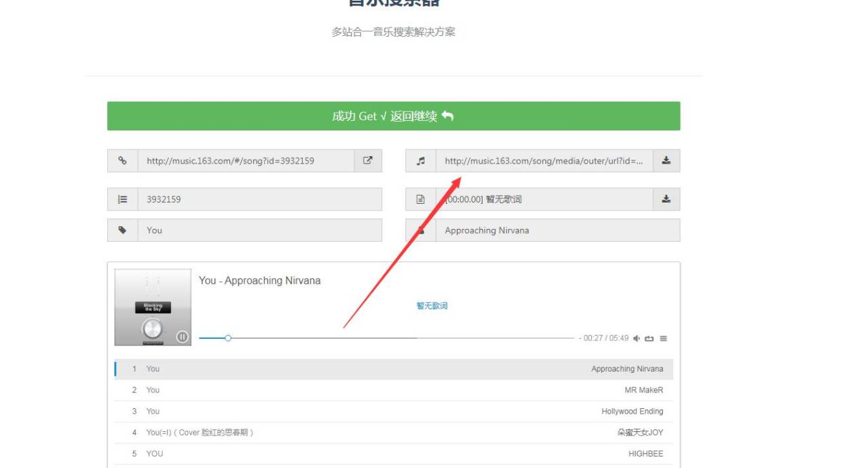Mute the player volume
The height and width of the screenshot is (468, 868).
coord(637,338)
